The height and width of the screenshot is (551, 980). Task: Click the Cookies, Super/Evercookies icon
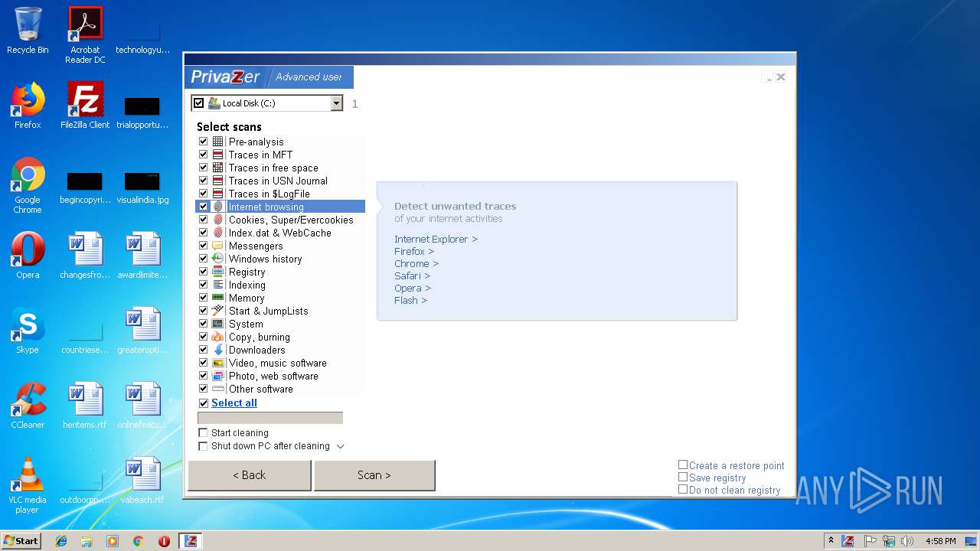click(218, 220)
